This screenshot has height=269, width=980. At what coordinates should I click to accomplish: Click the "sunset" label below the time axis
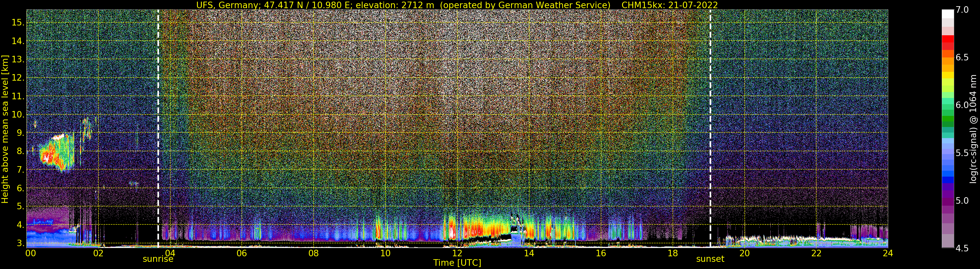click(710, 259)
